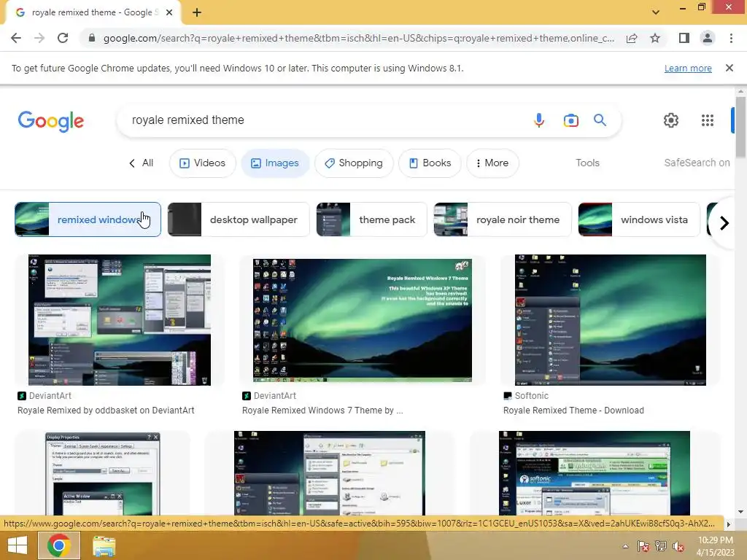Viewport: 747px width, 560px height.
Task: Go back to the previous page
Action: tap(16, 38)
